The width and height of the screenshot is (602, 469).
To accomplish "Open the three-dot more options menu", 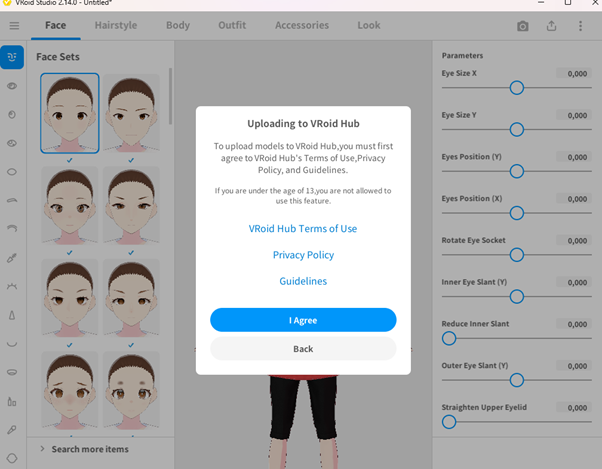I will [580, 26].
